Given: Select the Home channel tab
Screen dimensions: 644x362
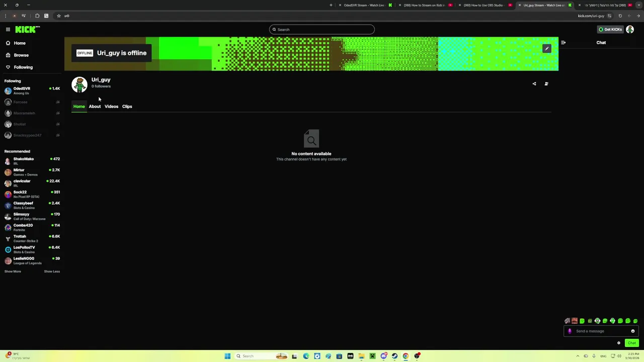Looking at the screenshot, I should tap(79, 107).
